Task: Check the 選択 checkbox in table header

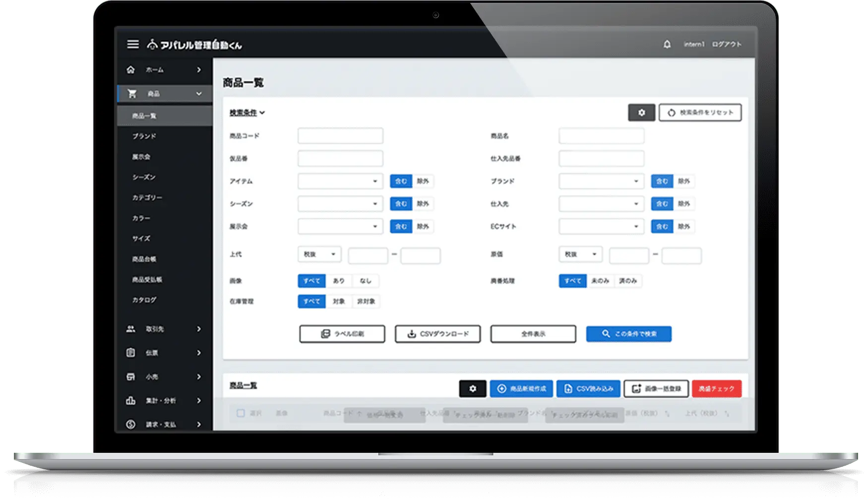Action: (x=241, y=413)
